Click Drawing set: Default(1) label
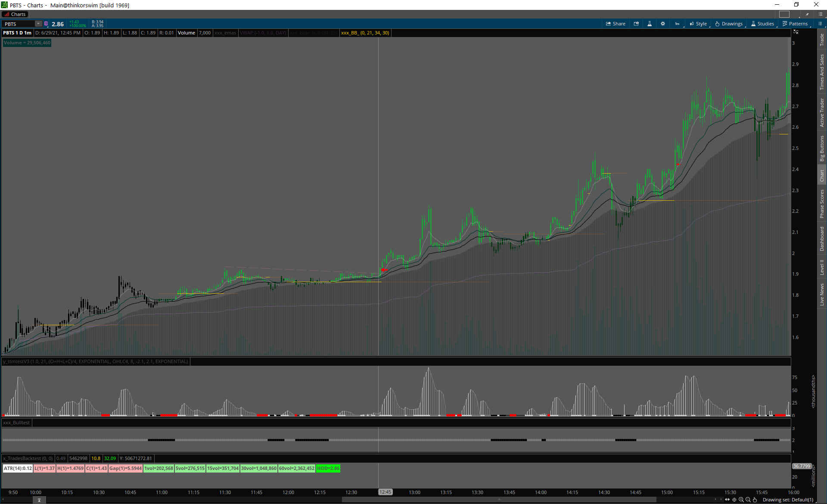827x504 pixels. coord(788,500)
